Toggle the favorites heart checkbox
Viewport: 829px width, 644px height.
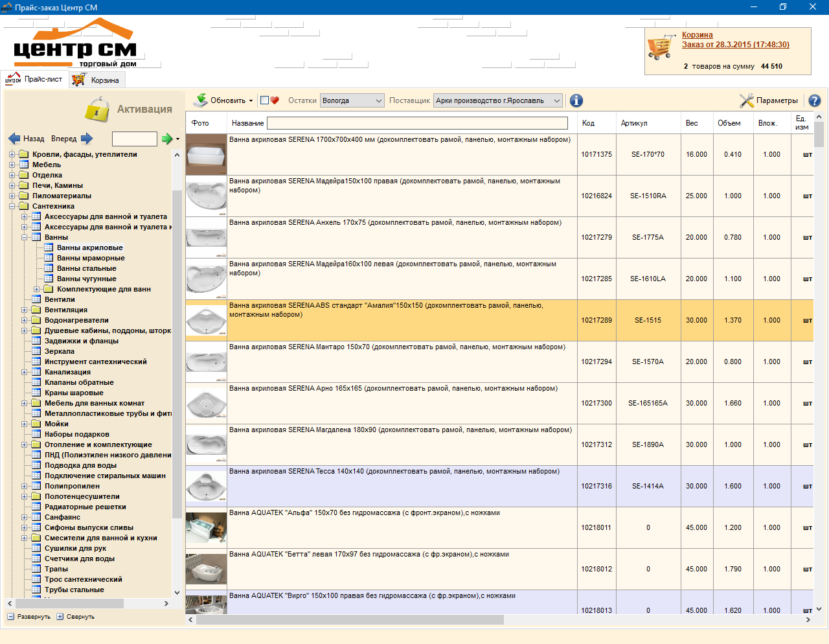[x=264, y=100]
